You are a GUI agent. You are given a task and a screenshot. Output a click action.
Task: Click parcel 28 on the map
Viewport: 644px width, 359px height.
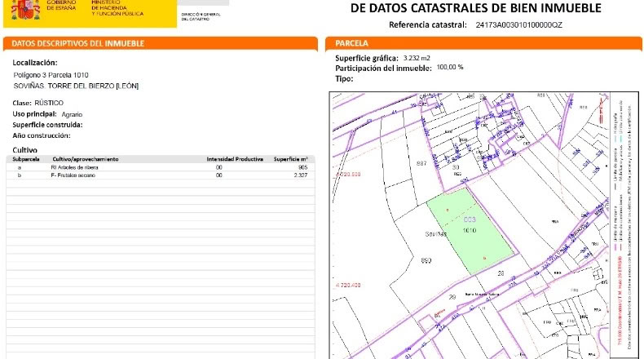pyautogui.click(x=501, y=273)
